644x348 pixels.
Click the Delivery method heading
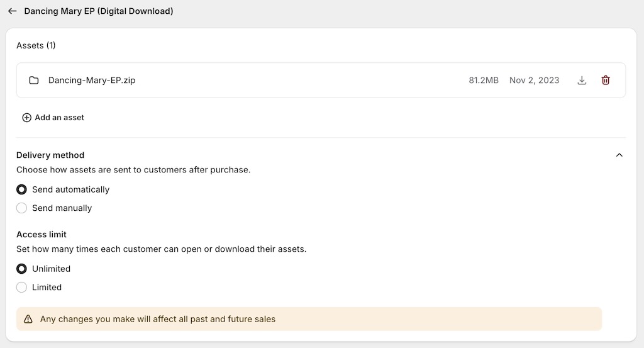(50, 155)
